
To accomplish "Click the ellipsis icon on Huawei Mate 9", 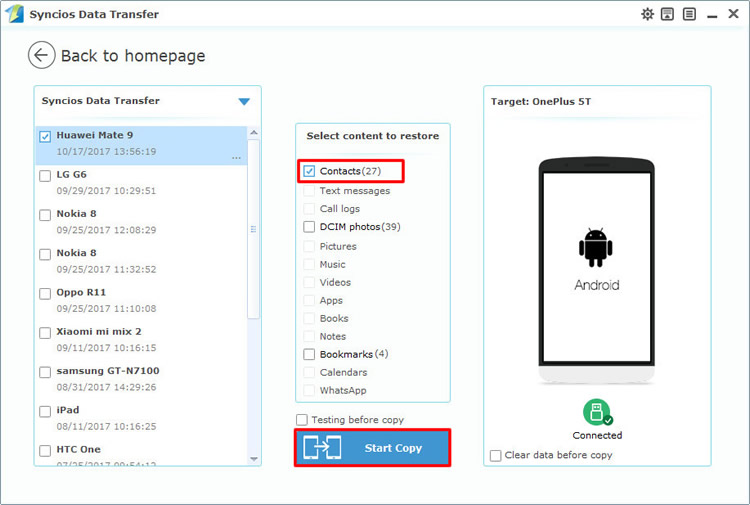I will pos(236,158).
